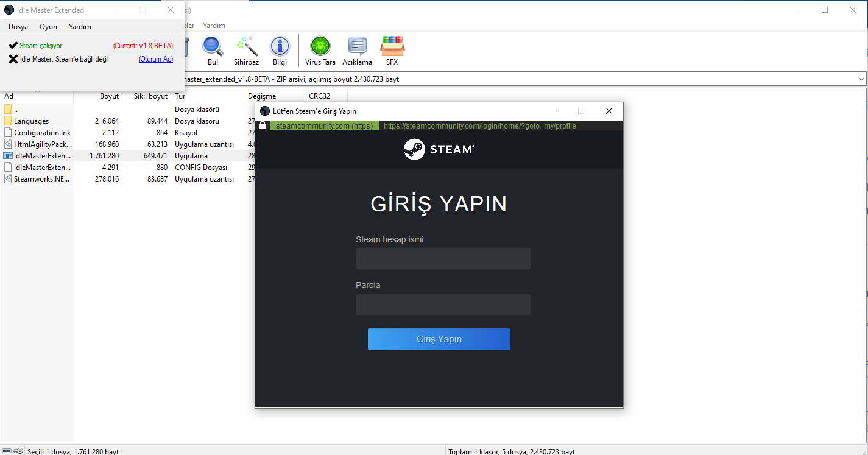Click the 'Steam çalışıyor' status text
This screenshot has width=868, height=455.
pos(41,46)
